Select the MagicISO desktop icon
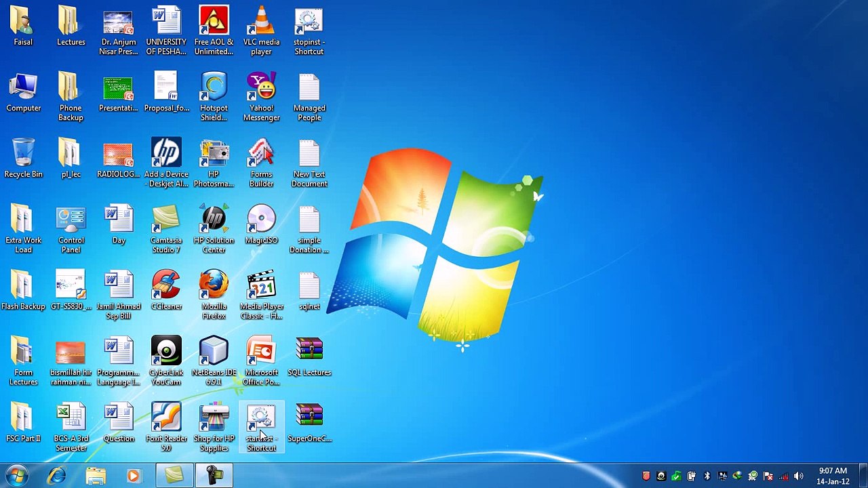The width and height of the screenshot is (868, 488). click(261, 225)
